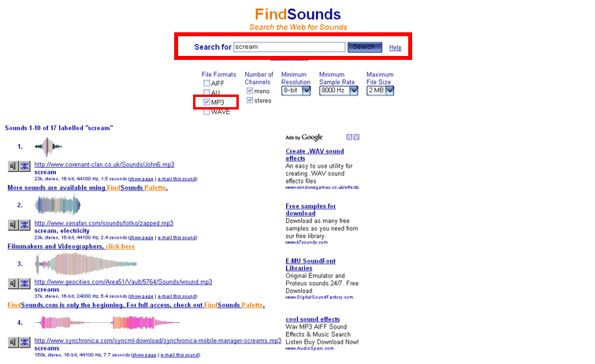The image size is (595, 364).
Task: Open the Help link
Action: click(396, 47)
